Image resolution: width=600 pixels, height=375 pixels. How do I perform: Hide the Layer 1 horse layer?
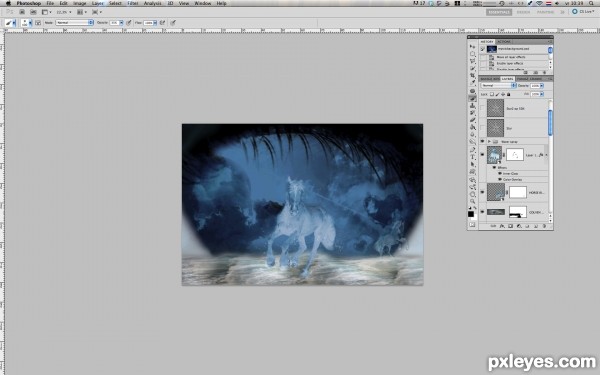[x=482, y=155]
